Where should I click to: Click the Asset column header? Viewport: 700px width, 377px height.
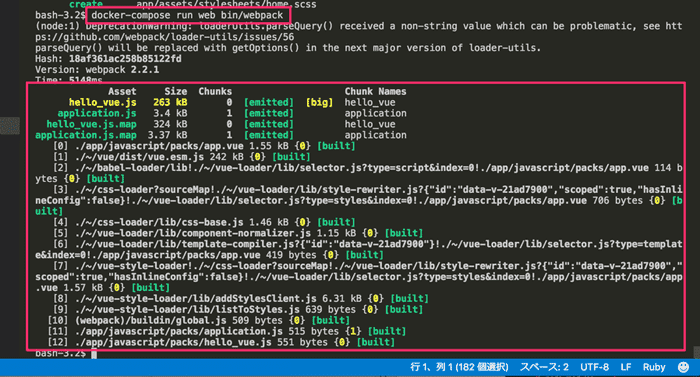pyautogui.click(x=122, y=92)
